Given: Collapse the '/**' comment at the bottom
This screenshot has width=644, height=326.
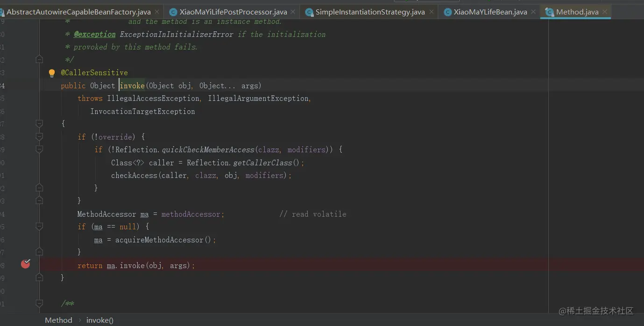Looking at the screenshot, I should tap(39, 304).
